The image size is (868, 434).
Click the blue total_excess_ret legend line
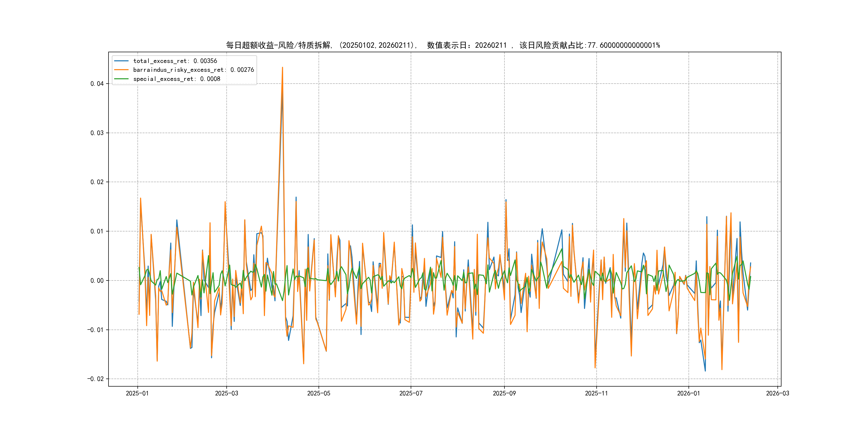pyautogui.click(x=121, y=61)
